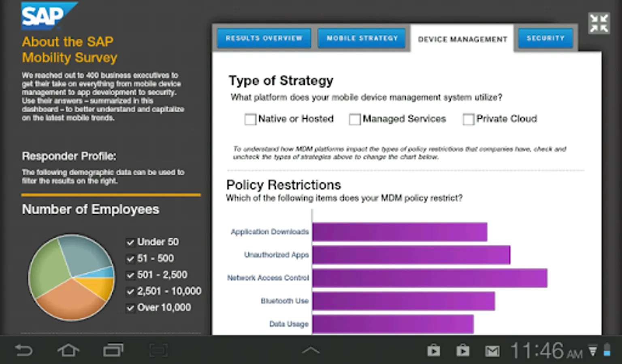Tap the screenshot capture icon
This screenshot has width=622, height=364.
[x=158, y=350]
